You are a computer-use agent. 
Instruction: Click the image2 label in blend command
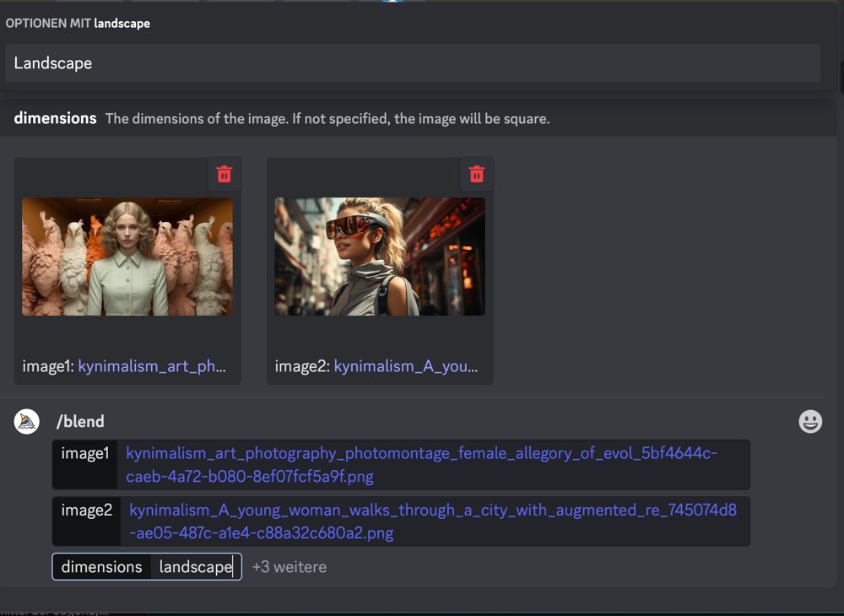(x=86, y=511)
